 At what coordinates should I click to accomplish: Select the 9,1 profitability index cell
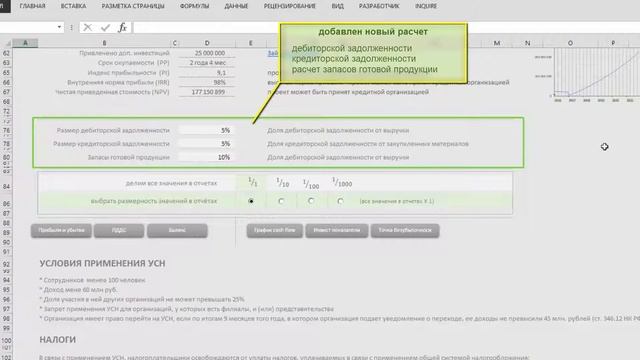[207, 73]
